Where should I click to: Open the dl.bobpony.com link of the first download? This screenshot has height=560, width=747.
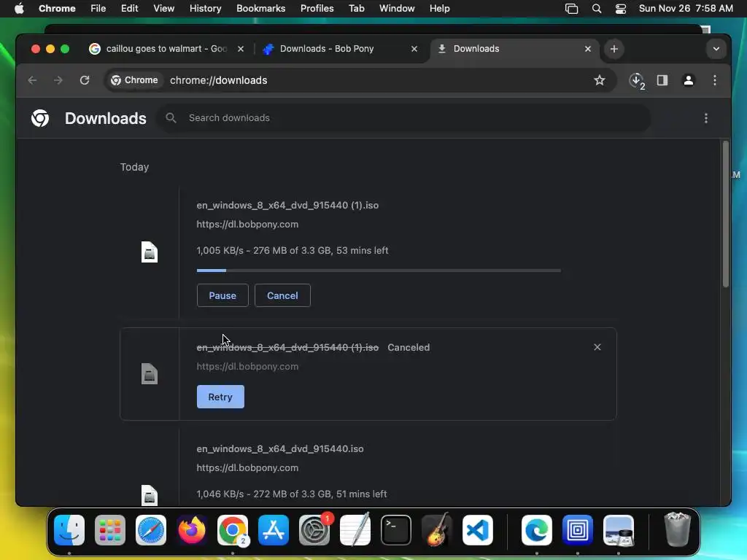[x=247, y=225]
